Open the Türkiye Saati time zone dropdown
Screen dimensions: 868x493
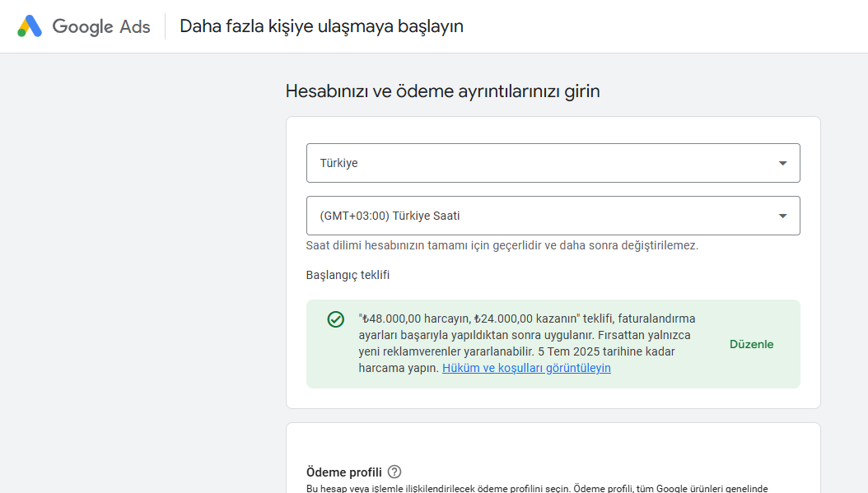(x=553, y=216)
